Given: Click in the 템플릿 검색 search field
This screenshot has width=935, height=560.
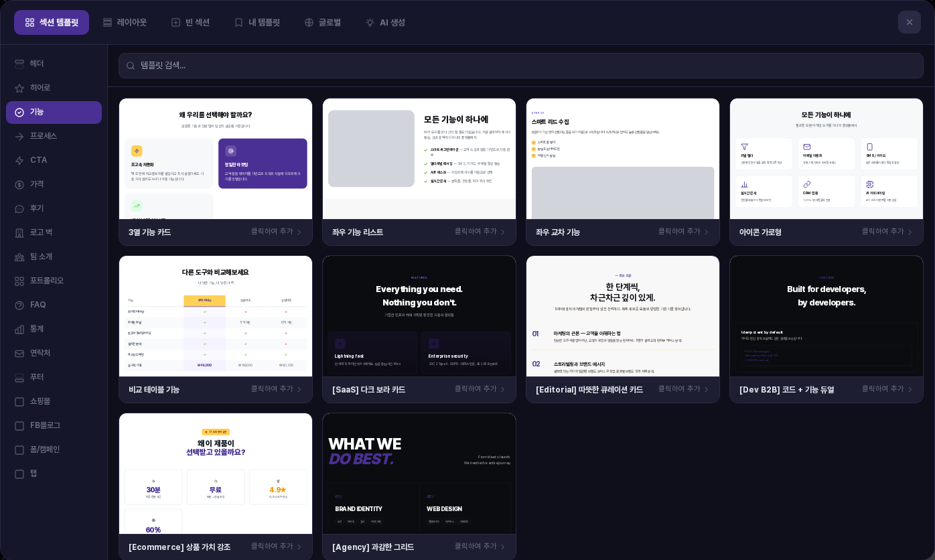Looking at the screenshot, I should (521, 66).
